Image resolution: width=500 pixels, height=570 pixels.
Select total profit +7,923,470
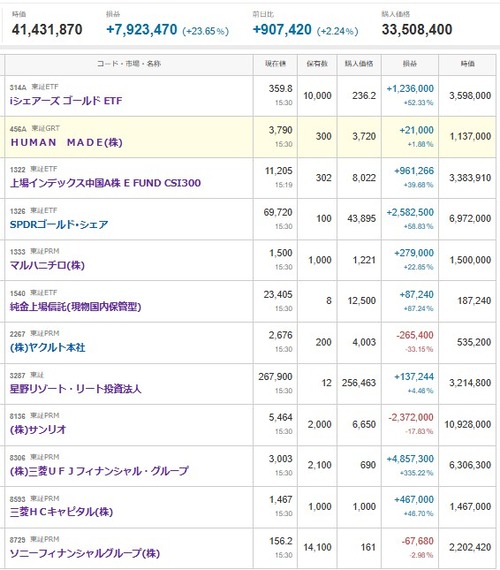click(141, 29)
